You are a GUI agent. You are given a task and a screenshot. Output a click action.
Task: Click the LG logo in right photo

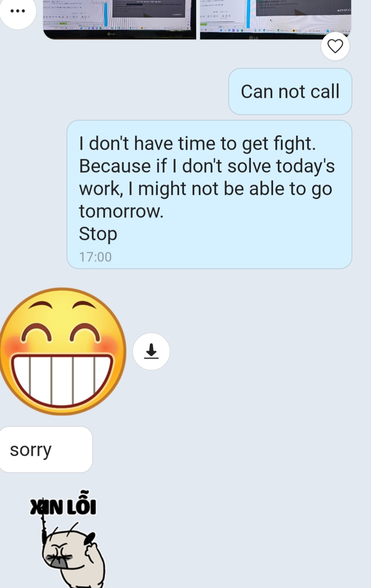[254, 38]
